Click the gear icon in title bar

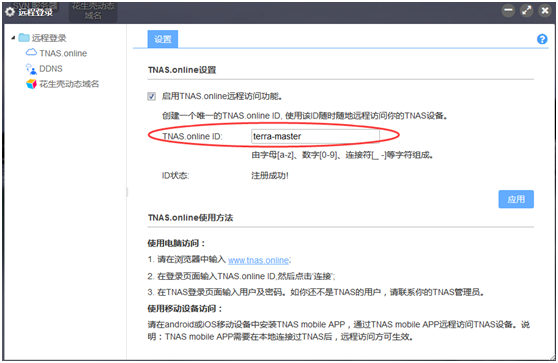pyautogui.click(x=10, y=12)
